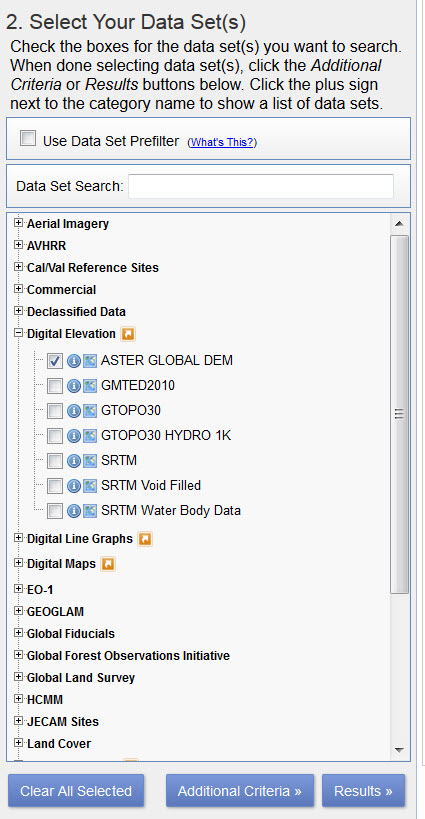This screenshot has height=819, width=425.
Task: Click coverage map icon for ASTER GLOBAL DEM
Action: coord(90,360)
